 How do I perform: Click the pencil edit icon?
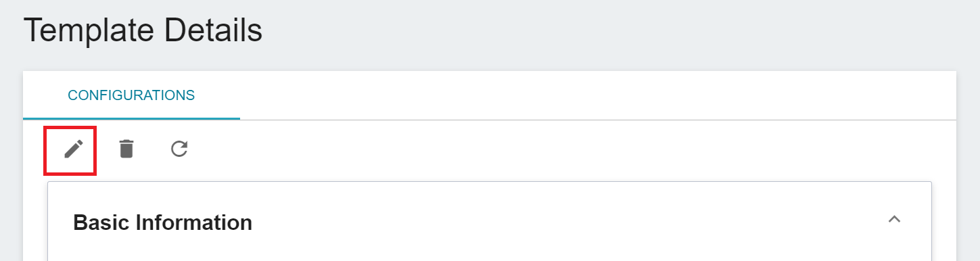pos(73,149)
